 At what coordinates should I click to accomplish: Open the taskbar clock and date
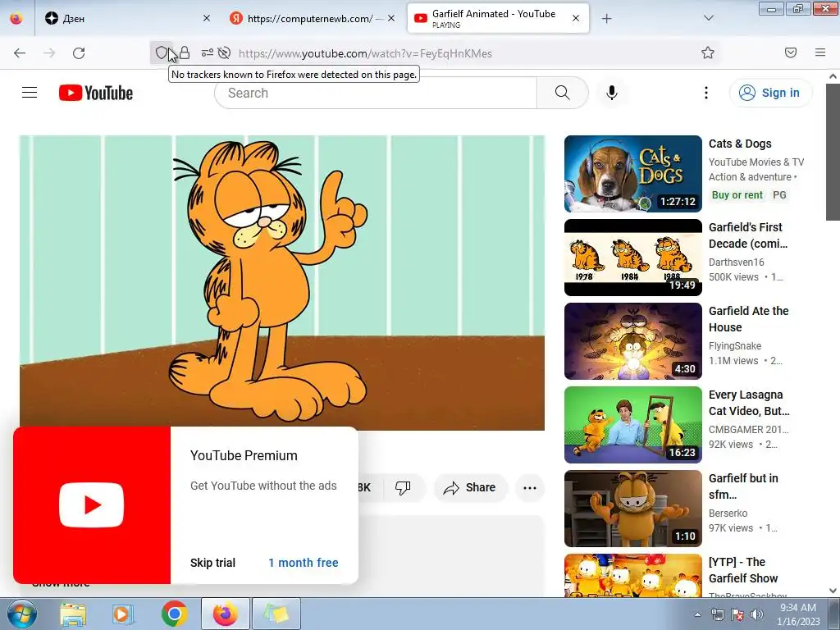[x=798, y=614]
